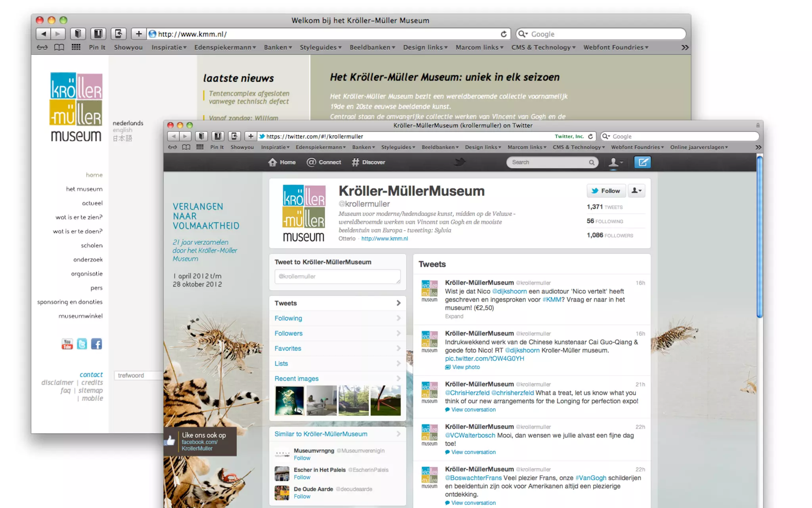Click the Twitter bird logo in the nav bar

[460, 162]
